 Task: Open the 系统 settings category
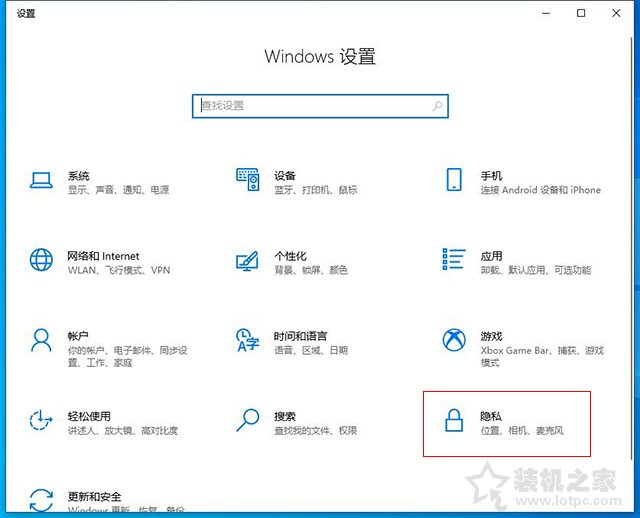(78, 176)
